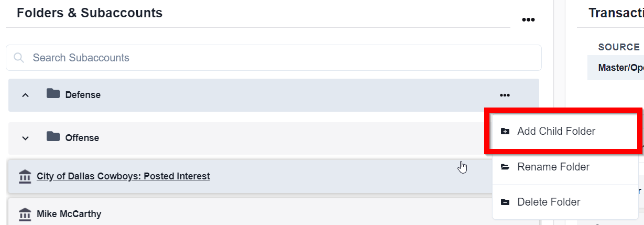The image size is (644, 225).
Task: Click the Delete Folder icon
Action: point(505,202)
